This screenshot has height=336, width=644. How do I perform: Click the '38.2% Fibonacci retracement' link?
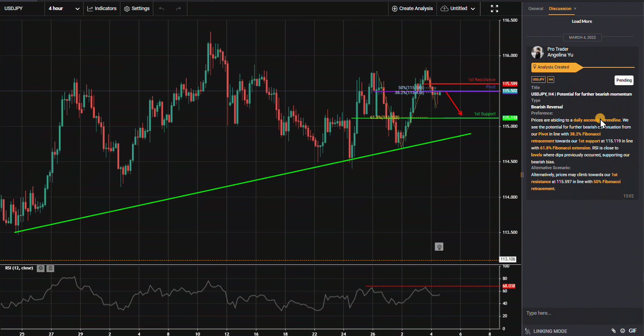pyautogui.click(x=566, y=137)
